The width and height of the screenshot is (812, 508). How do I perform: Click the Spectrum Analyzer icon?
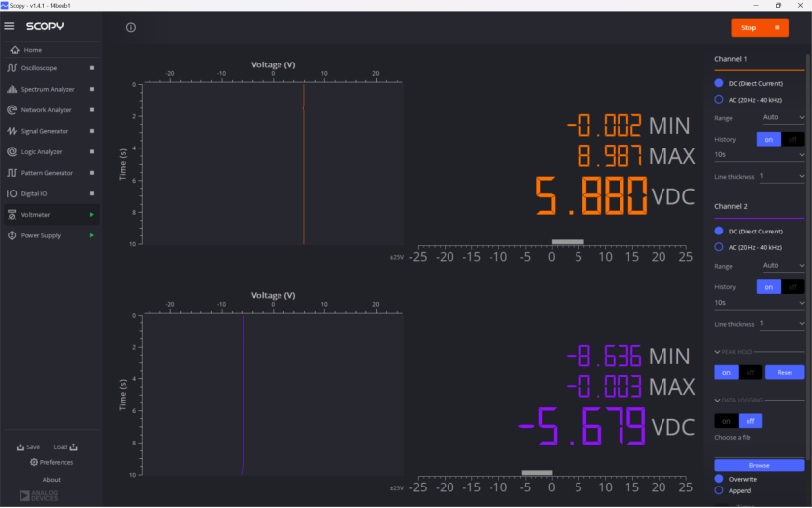pyautogui.click(x=12, y=89)
